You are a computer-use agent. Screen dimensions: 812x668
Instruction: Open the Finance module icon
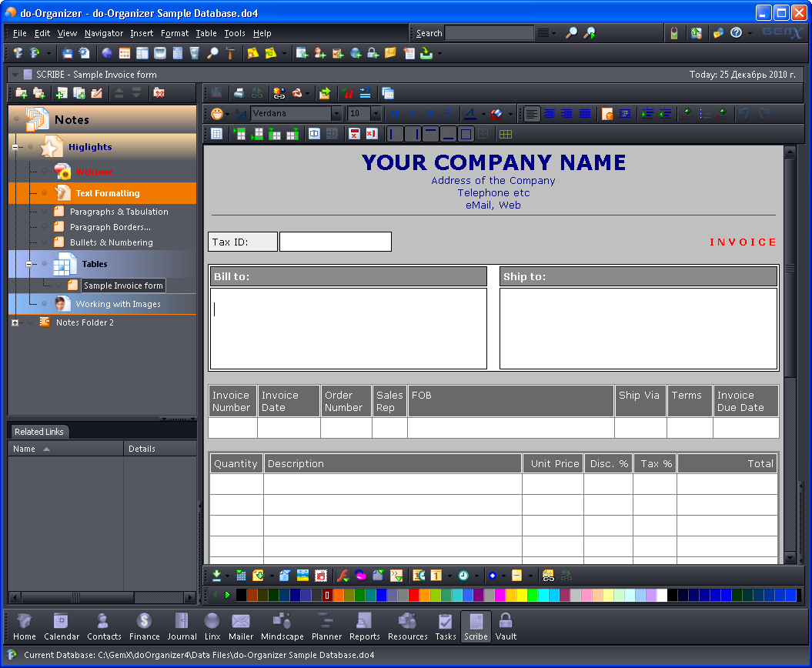point(144,625)
